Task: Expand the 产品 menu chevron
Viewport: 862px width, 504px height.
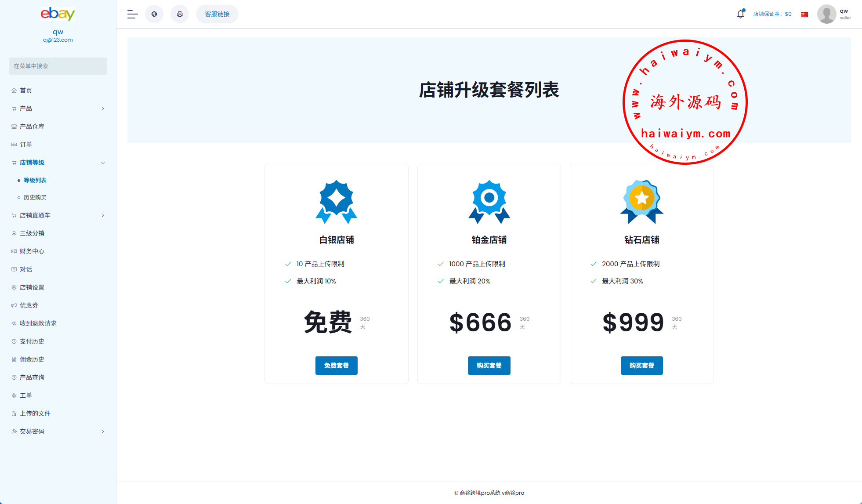Action: pyautogui.click(x=103, y=109)
